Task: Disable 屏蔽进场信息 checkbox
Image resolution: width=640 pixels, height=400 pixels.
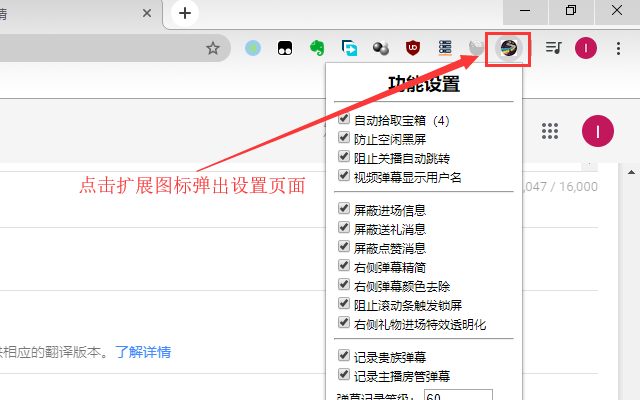Action: click(344, 209)
